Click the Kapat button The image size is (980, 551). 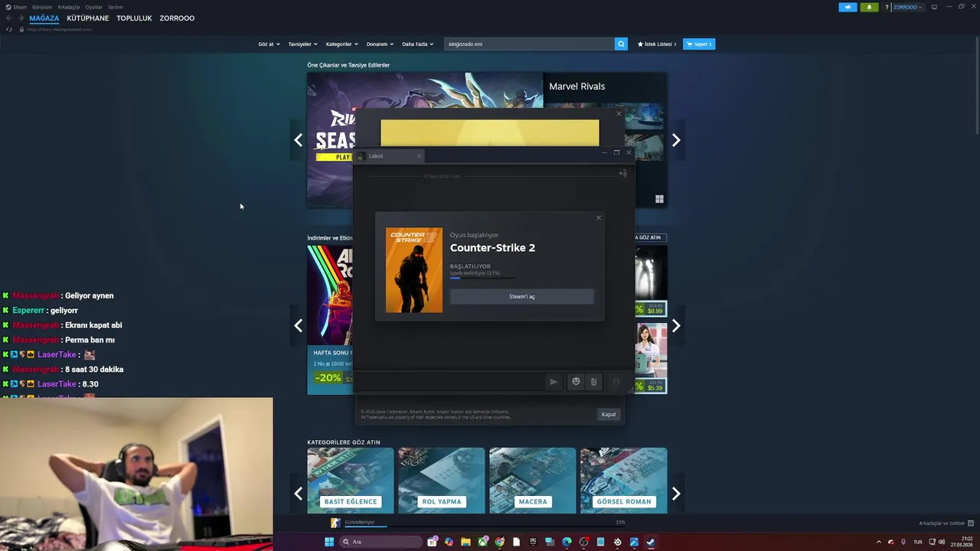pyautogui.click(x=609, y=414)
